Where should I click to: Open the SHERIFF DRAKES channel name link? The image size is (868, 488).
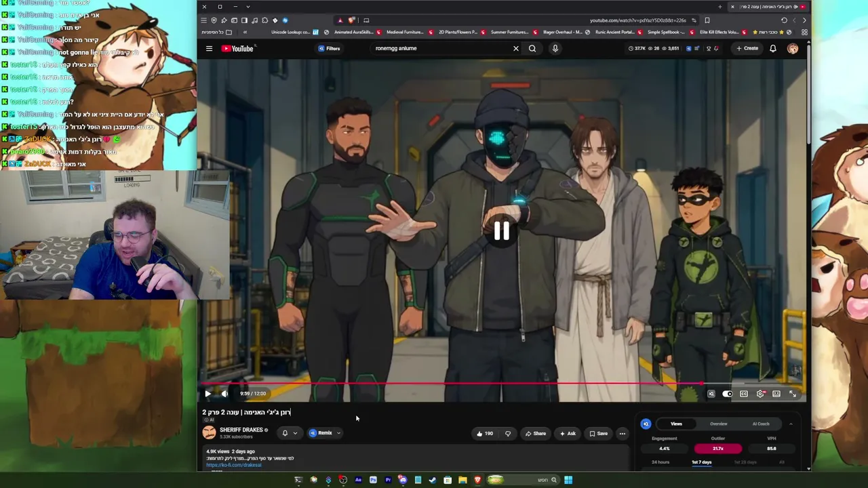[x=241, y=430]
